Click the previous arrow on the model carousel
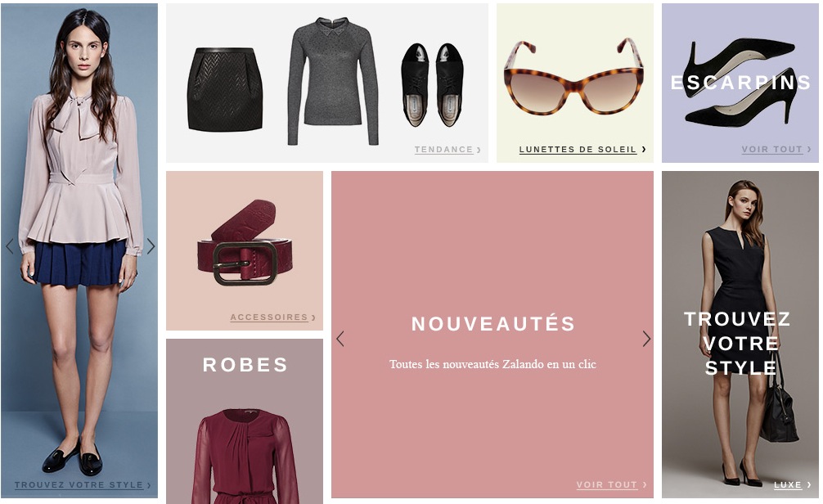Viewport: 823px width, 504px height. pyautogui.click(x=10, y=245)
